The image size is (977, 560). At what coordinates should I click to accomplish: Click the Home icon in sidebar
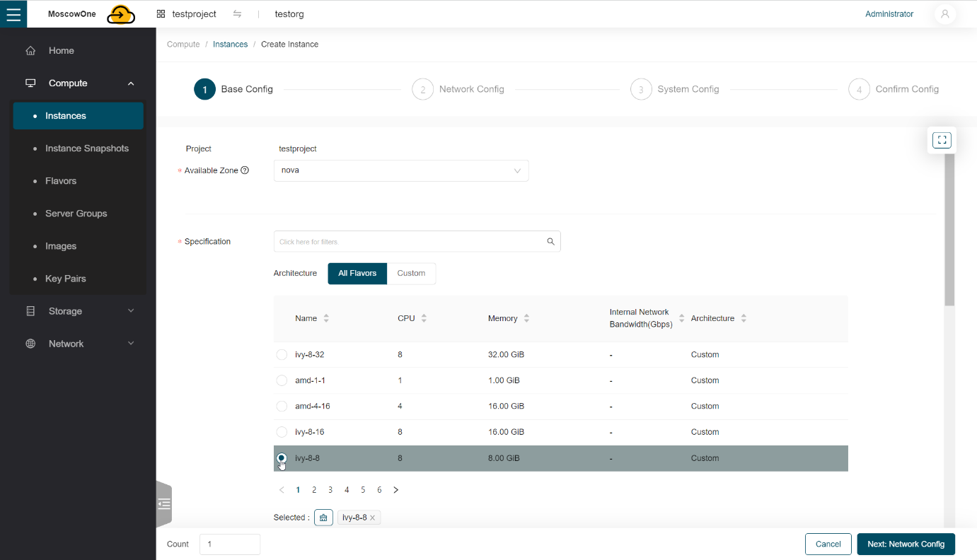click(30, 51)
